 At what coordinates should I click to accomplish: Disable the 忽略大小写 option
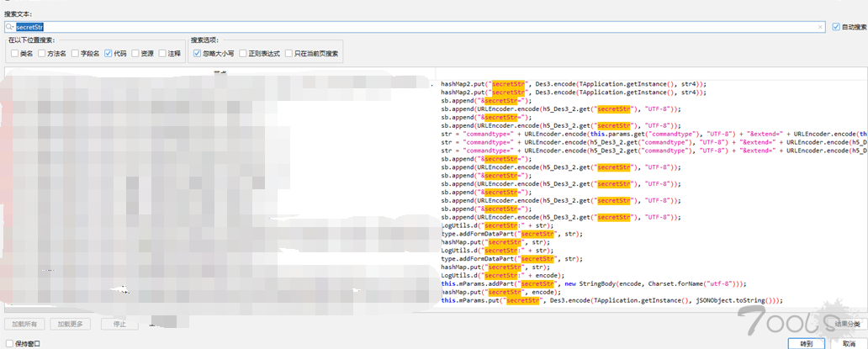pos(198,54)
